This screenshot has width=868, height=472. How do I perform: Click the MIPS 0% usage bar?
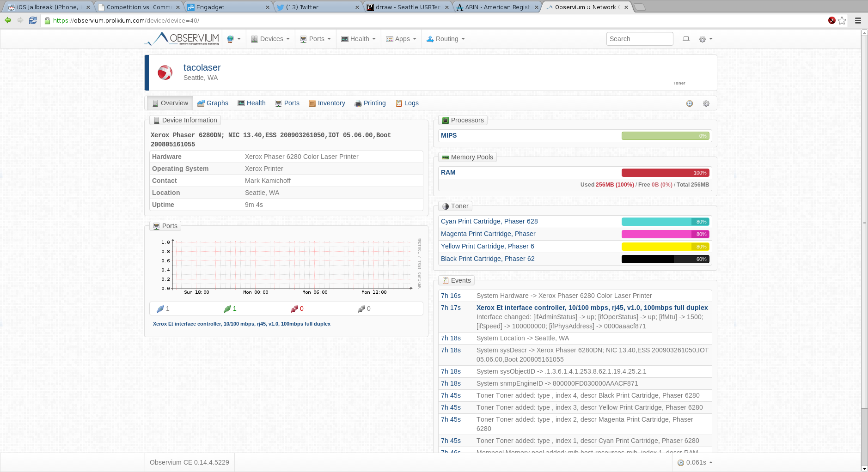[x=666, y=136]
